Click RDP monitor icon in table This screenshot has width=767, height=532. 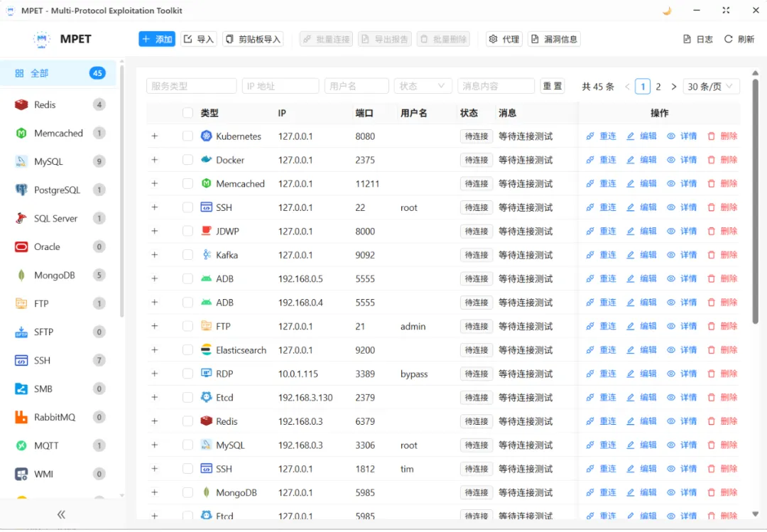[x=207, y=374]
